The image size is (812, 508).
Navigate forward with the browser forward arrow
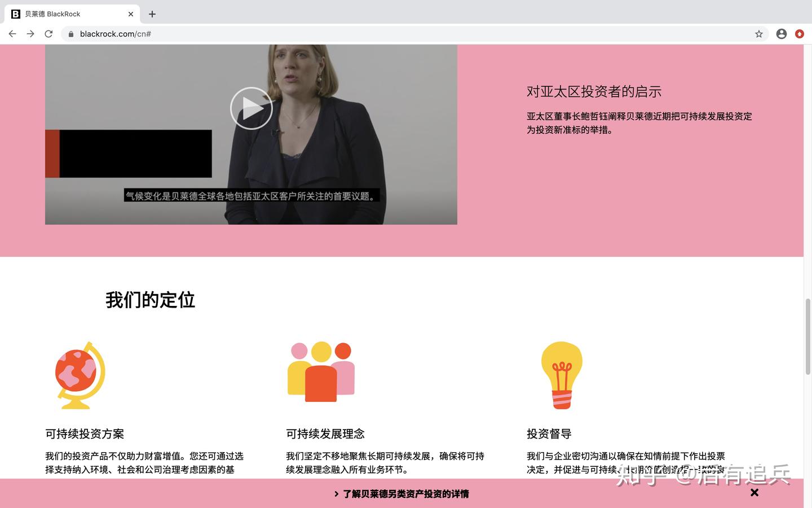click(30, 34)
